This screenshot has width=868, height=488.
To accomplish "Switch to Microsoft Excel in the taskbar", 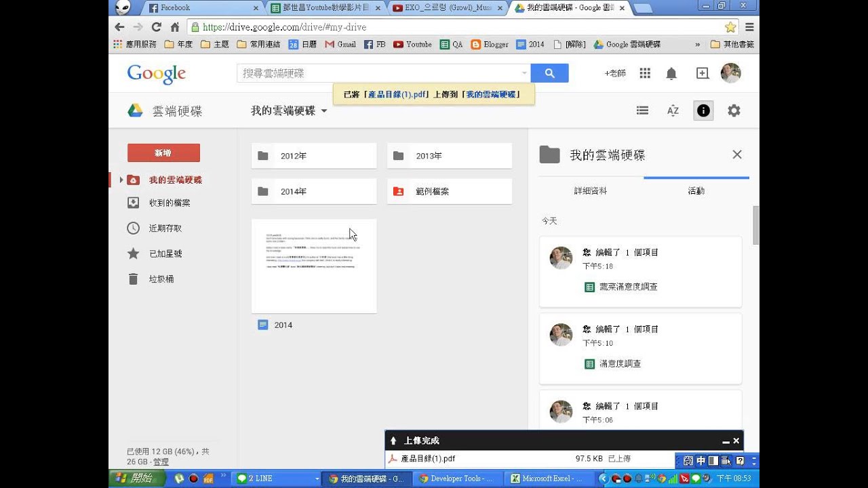I will coord(550,479).
